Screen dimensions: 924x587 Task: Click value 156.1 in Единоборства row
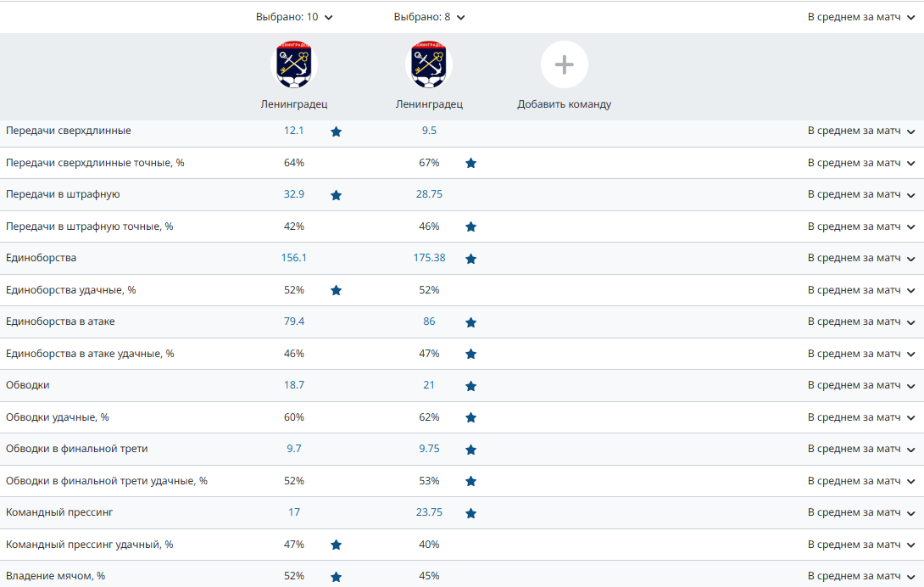[x=293, y=258]
